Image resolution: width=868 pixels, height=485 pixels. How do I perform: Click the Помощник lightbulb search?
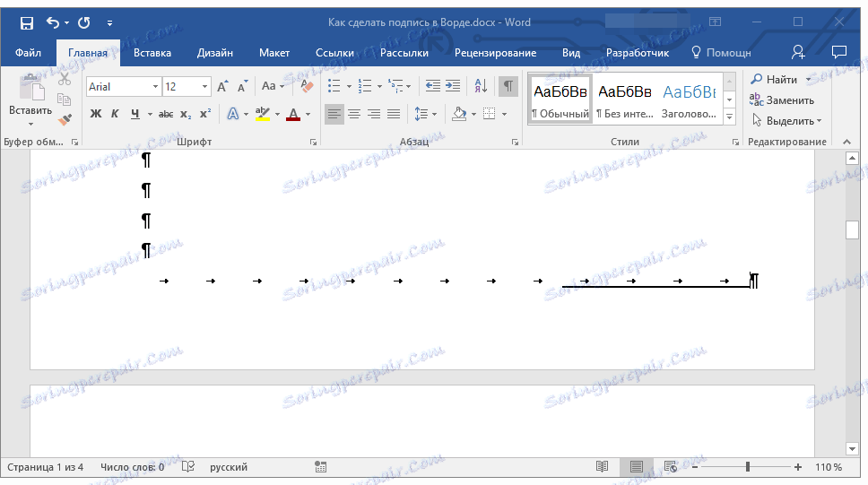721,53
